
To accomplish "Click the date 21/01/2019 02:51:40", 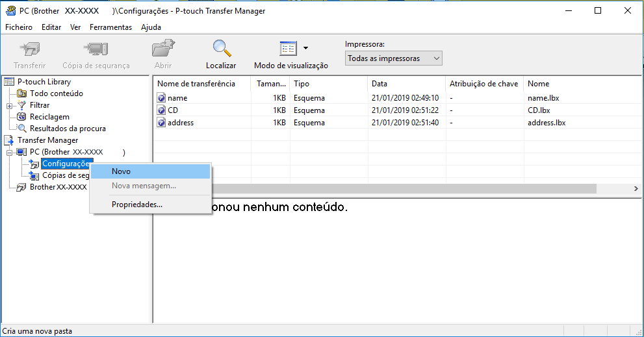I will pyautogui.click(x=405, y=122).
